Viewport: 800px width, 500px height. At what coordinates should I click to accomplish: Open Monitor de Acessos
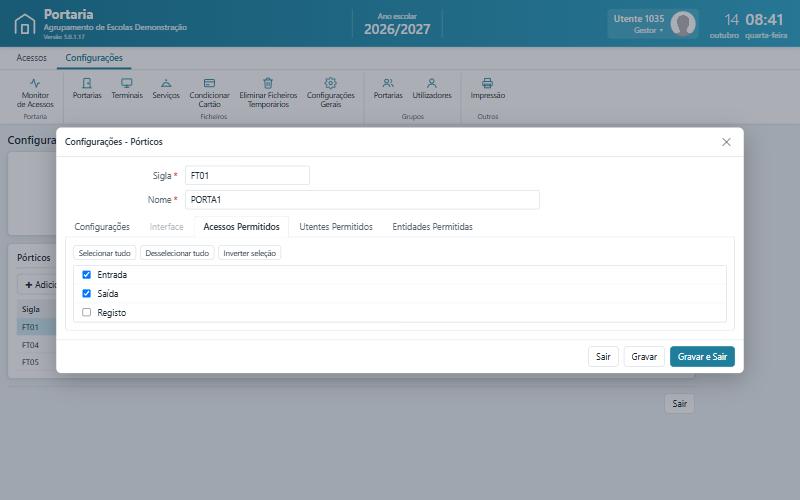click(x=35, y=93)
